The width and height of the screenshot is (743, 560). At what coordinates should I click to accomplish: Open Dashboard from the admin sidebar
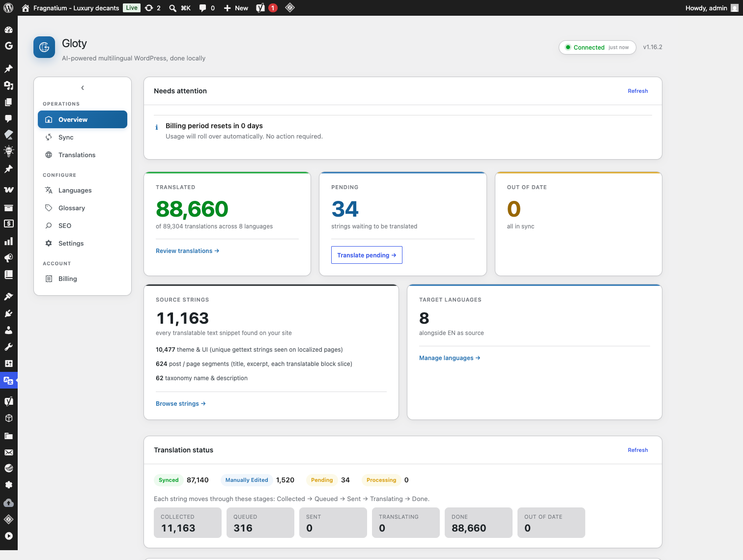(x=8, y=29)
